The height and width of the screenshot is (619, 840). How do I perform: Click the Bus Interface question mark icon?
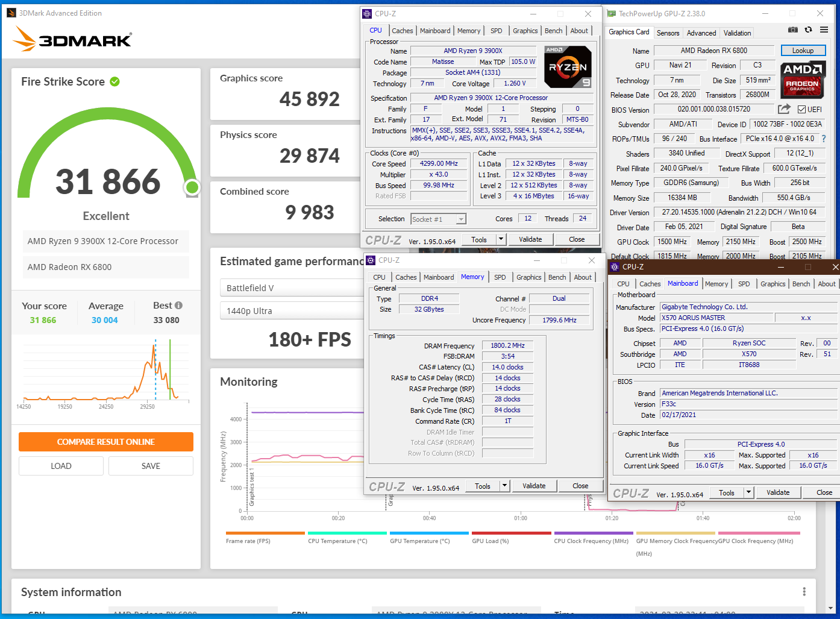824,139
